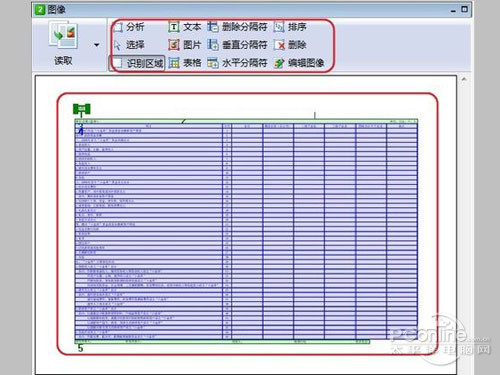
Task: Choose the 表格 table block tool
Action: point(185,63)
